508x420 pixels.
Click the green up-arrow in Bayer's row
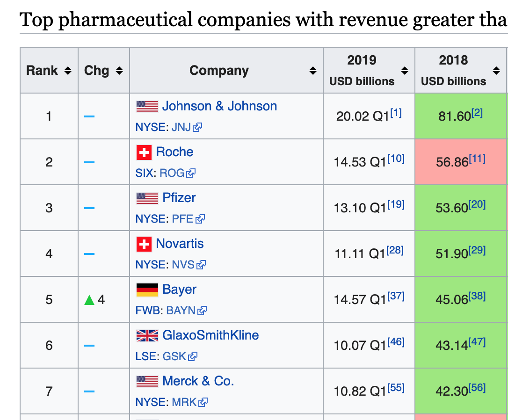pyautogui.click(x=89, y=300)
